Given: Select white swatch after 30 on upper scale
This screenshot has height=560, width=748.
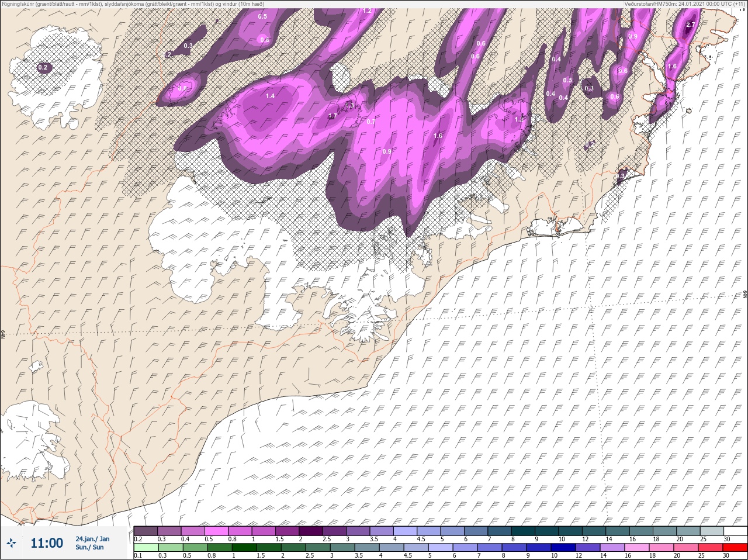Looking at the screenshot, I should pyautogui.click(x=737, y=531).
